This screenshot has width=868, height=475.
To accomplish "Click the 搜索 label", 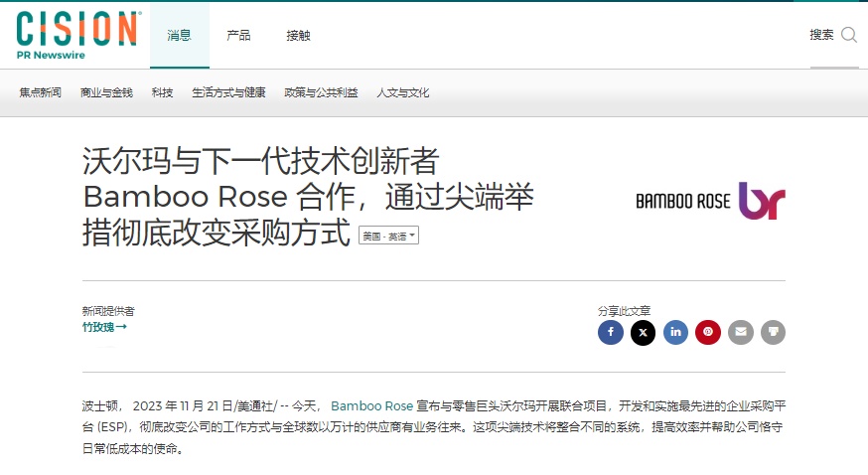I will 821,35.
